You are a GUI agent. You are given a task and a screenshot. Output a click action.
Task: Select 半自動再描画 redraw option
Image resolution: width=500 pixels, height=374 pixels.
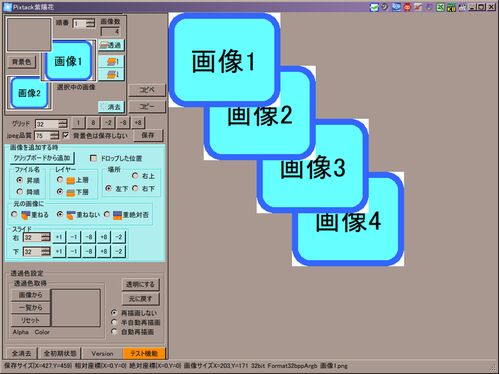click(114, 322)
